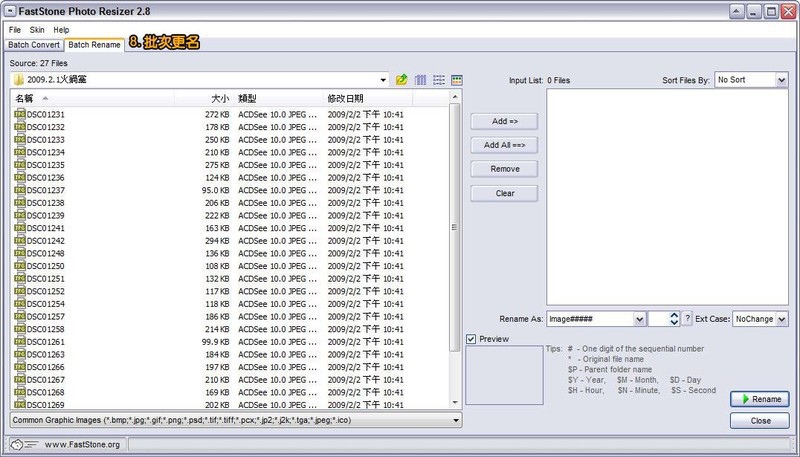Screen dimensions: 800x457
Task: Select file DSC01263
Action: point(45,354)
